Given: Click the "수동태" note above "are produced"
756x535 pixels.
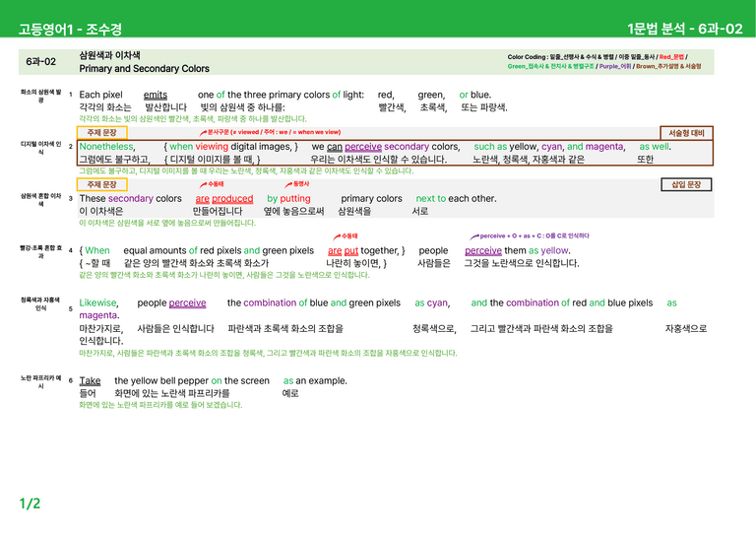Looking at the screenshot, I should click(212, 184).
